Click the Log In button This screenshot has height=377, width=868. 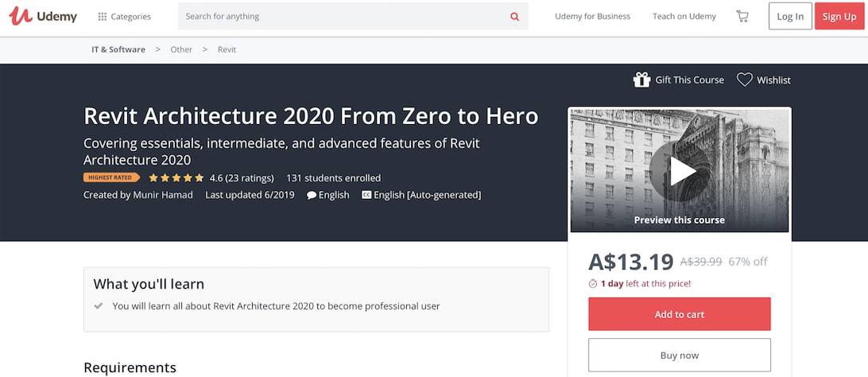(x=790, y=17)
